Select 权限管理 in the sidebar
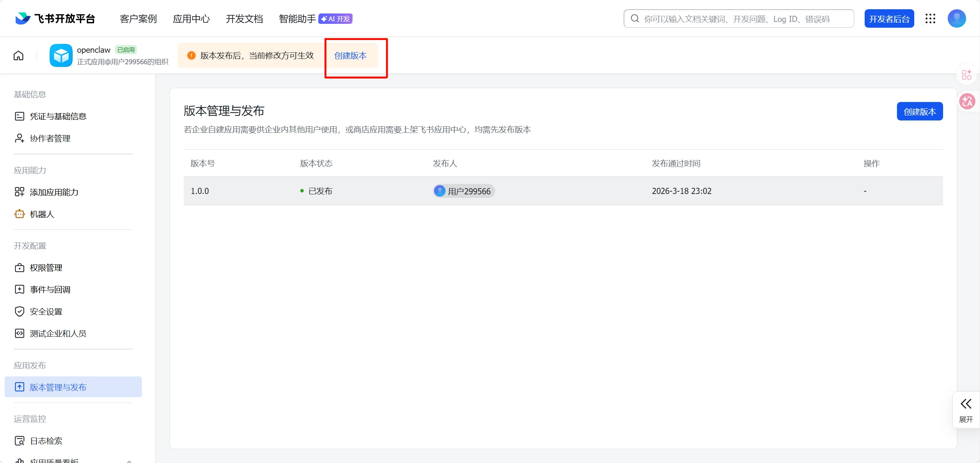 [46, 267]
